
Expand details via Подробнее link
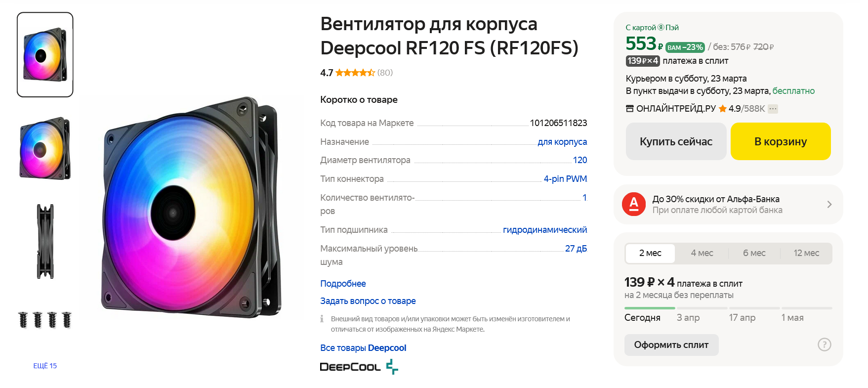click(x=343, y=284)
